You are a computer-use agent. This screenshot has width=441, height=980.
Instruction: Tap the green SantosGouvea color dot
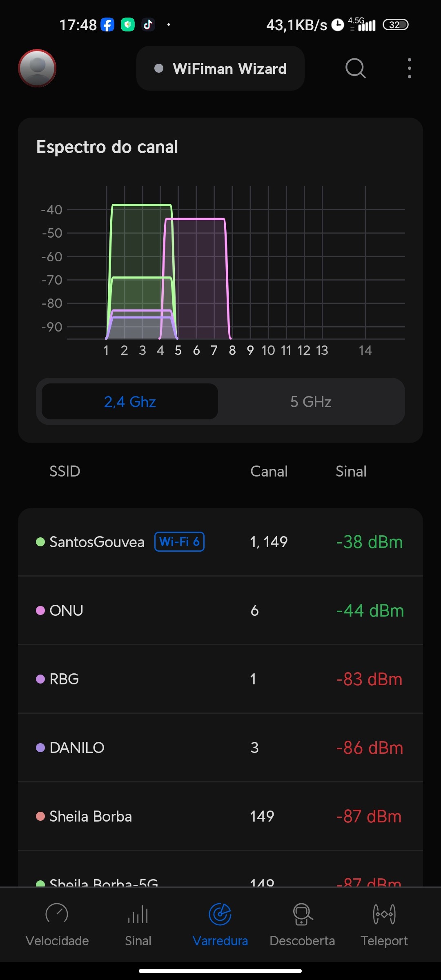click(x=40, y=542)
